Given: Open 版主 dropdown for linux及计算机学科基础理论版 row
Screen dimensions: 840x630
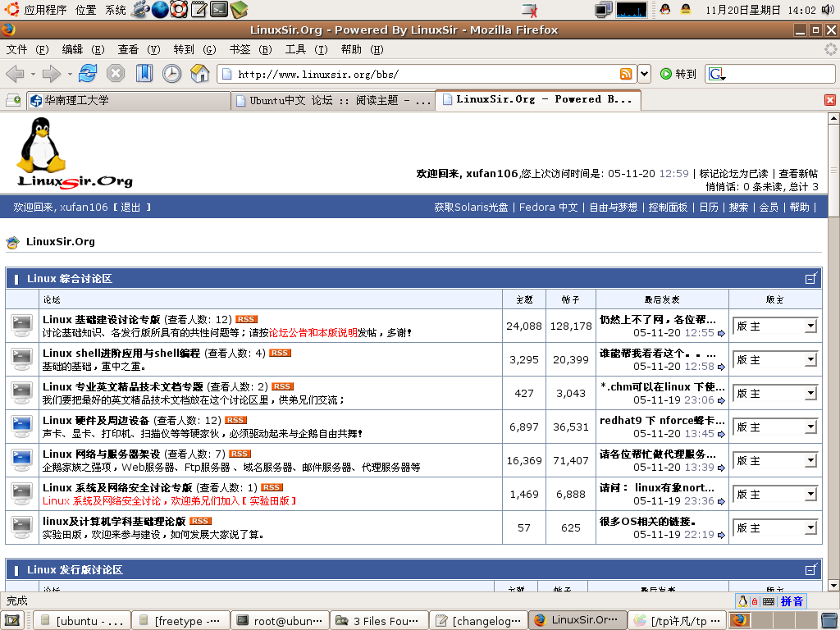Looking at the screenshot, I should [775, 527].
